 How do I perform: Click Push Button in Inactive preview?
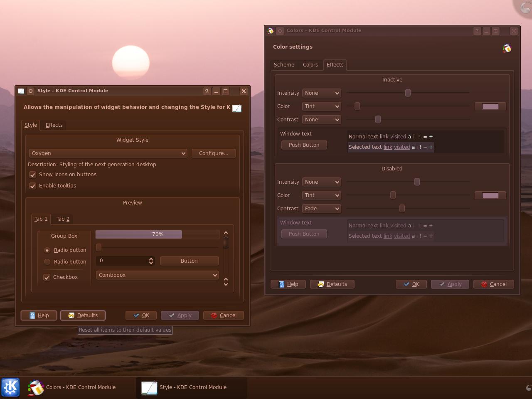tap(304, 145)
